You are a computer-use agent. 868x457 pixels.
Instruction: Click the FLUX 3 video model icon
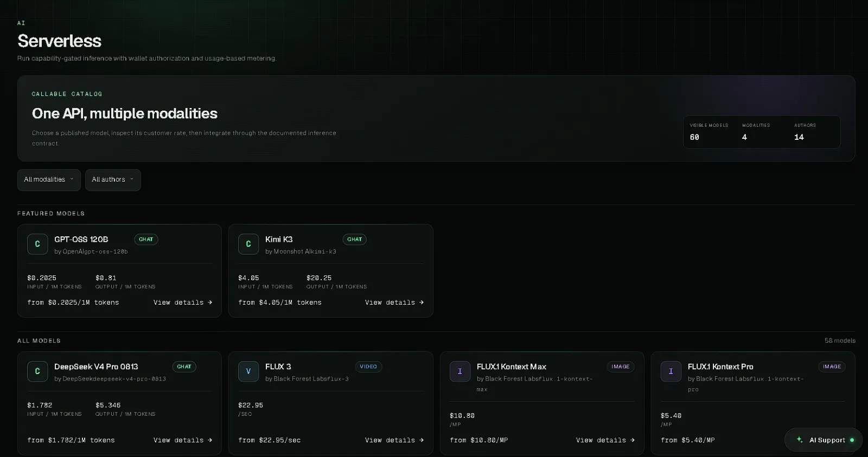pos(248,371)
